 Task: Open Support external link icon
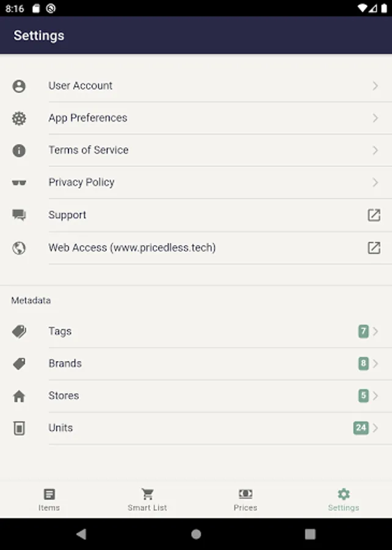click(374, 215)
